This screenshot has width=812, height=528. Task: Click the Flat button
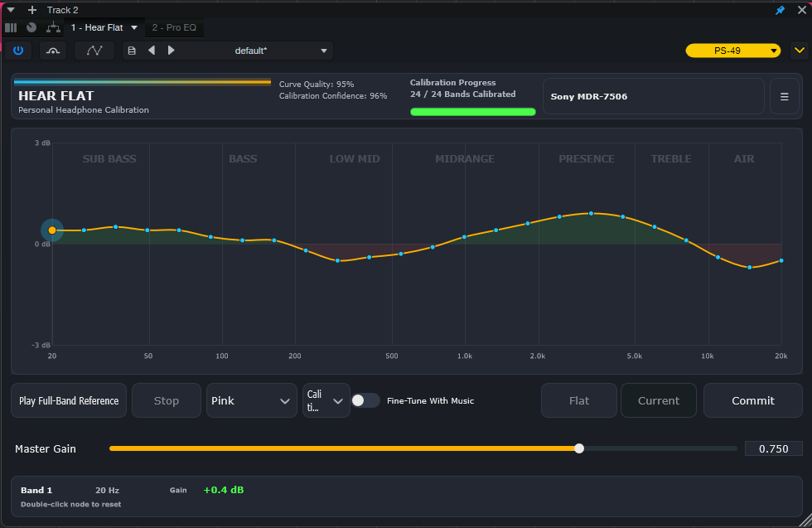[x=579, y=400]
